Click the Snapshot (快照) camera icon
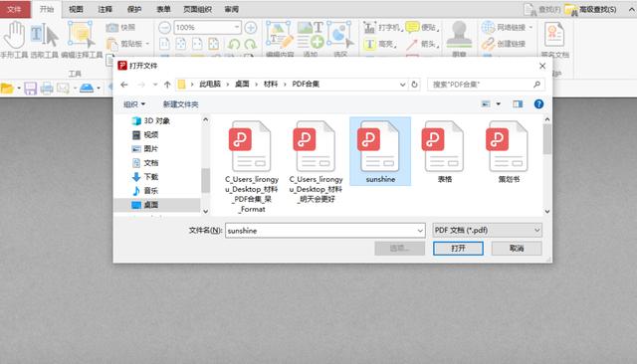Viewport: 637px width, 364px height. pyautogui.click(x=112, y=28)
